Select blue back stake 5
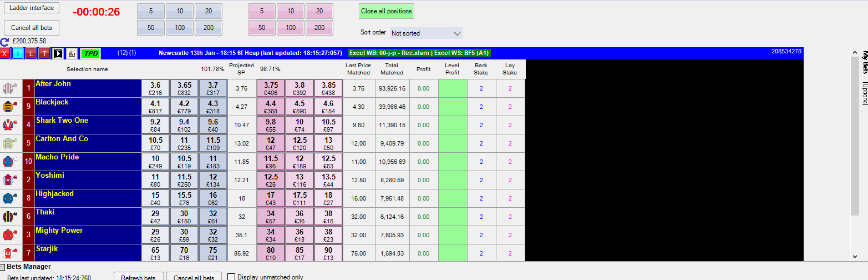The image size is (868, 280). point(151,11)
